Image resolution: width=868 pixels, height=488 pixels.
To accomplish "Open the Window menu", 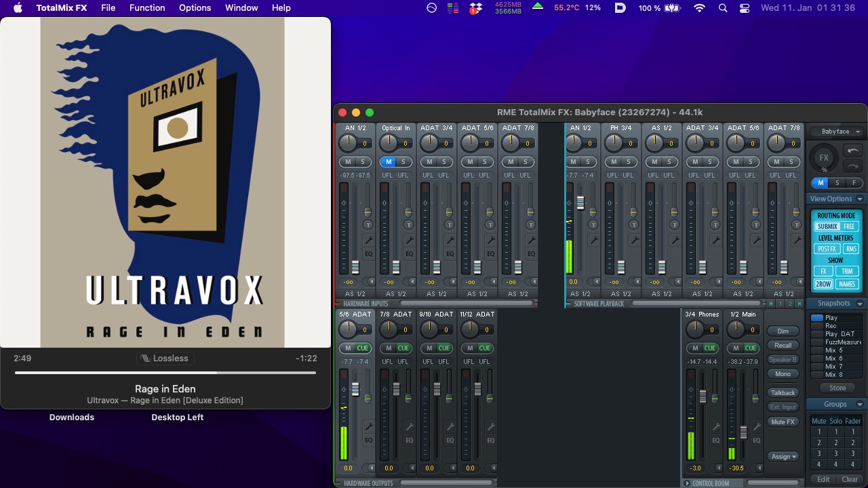I will [241, 8].
